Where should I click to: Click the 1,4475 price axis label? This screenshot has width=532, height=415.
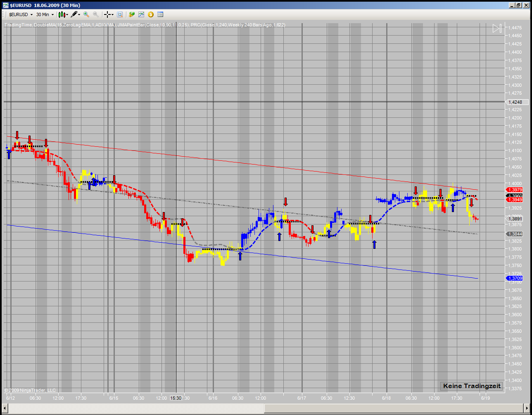point(515,28)
